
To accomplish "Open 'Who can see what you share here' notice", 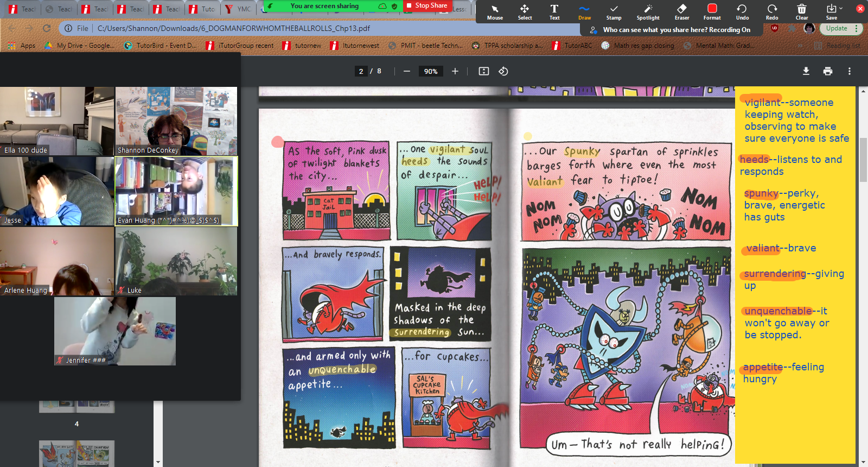I will (671, 30).
